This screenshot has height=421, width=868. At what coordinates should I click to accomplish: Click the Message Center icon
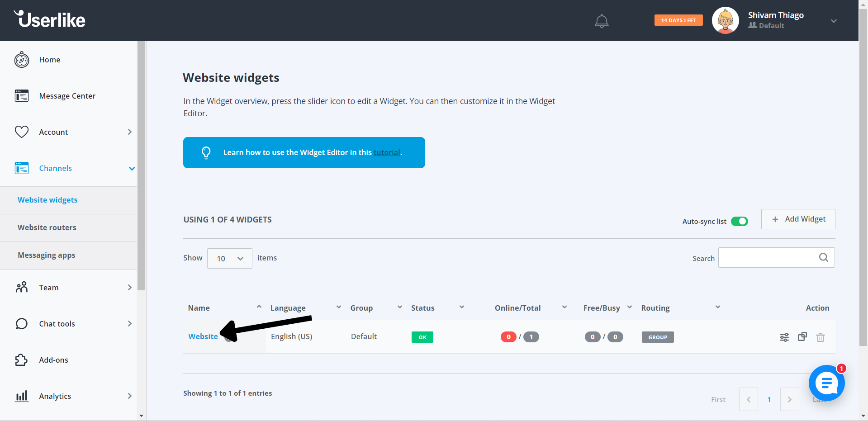[22, 96]
